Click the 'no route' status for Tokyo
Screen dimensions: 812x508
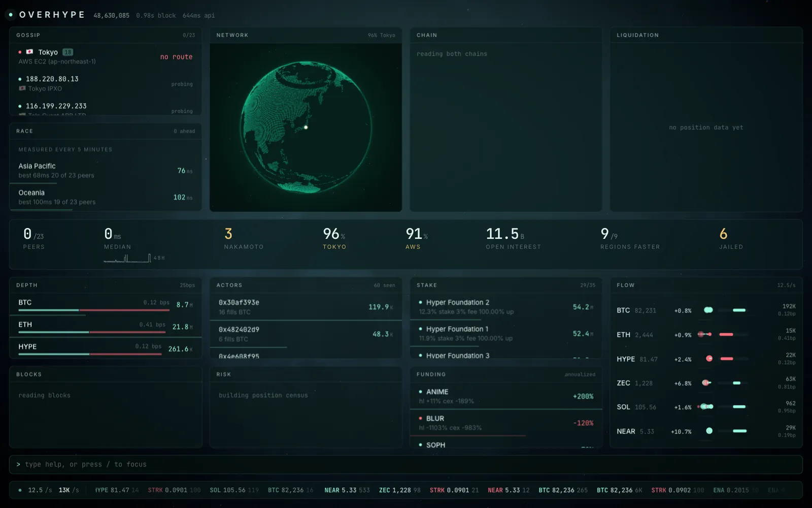coord(176,57)
